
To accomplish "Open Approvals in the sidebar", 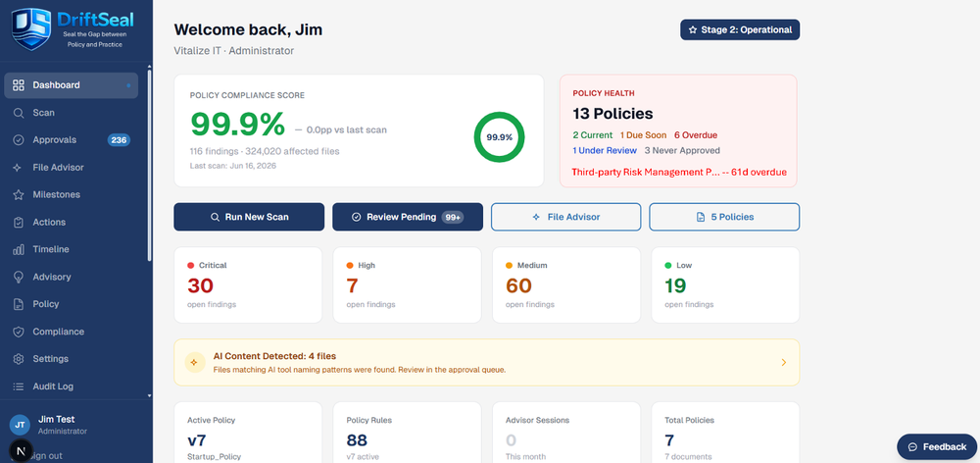I will pyautogui.click(x=72, y=140).
